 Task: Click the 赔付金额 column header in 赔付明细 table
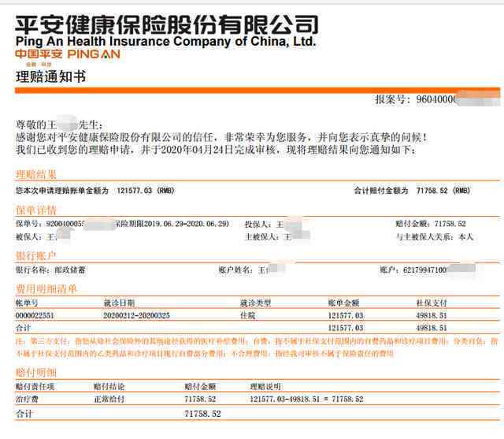(x=200, y=386)
